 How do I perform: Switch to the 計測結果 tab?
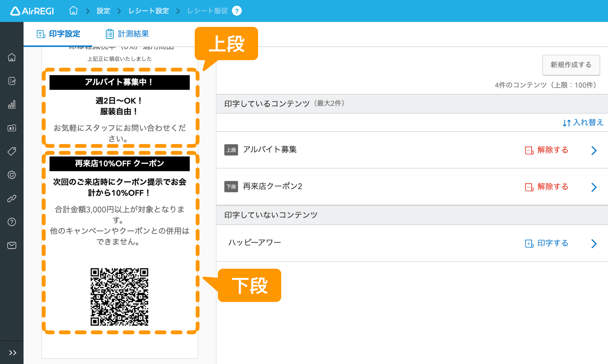(127, 34)
